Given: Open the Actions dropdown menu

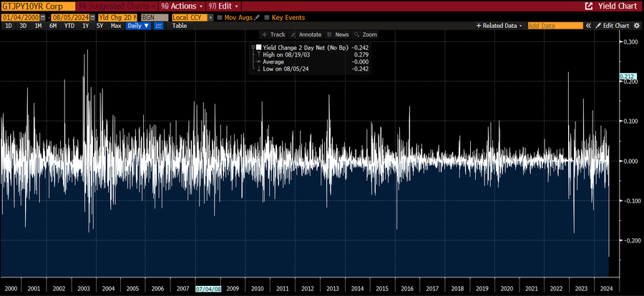Looking at the screenshot, I should tap(182, 6).
